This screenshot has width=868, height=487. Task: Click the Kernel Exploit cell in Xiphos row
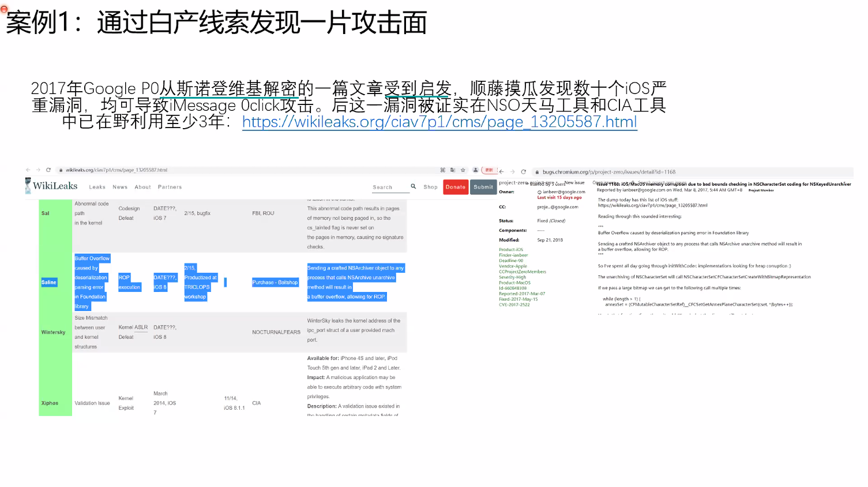click(126, 403)
